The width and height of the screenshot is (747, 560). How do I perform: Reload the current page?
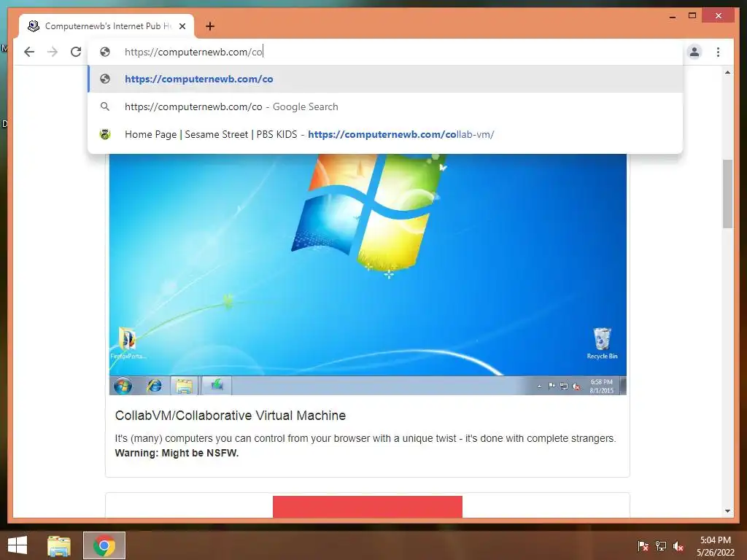point(76,52)
